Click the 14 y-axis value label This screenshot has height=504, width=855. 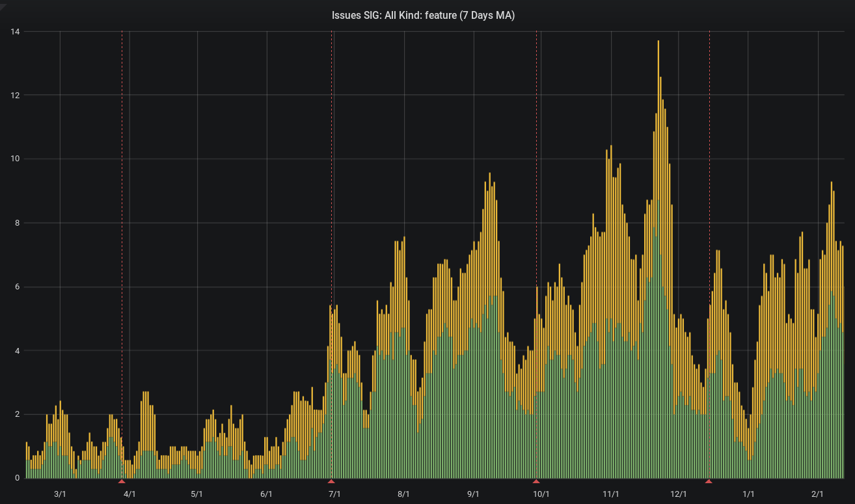16,31
